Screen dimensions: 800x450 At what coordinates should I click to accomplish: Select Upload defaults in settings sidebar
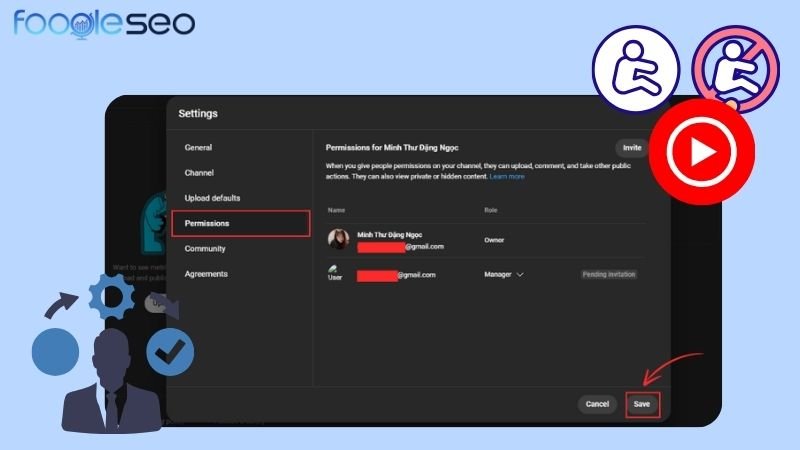tap(212, 198)
